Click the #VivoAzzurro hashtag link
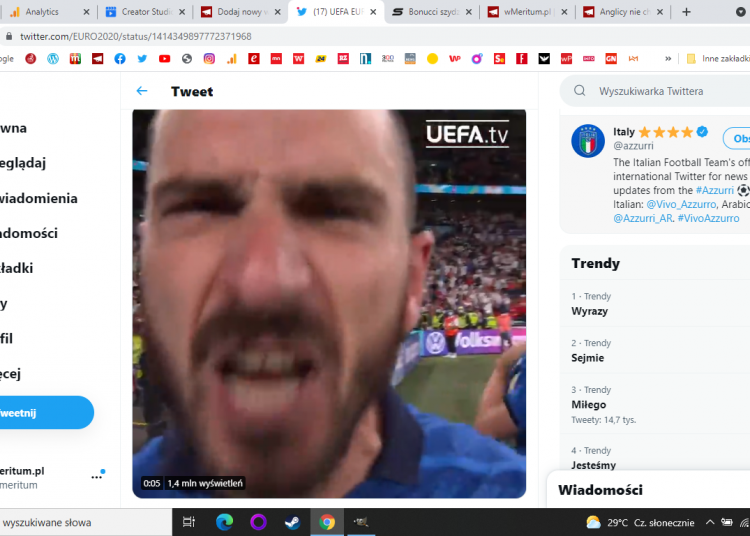 [708, 218]
